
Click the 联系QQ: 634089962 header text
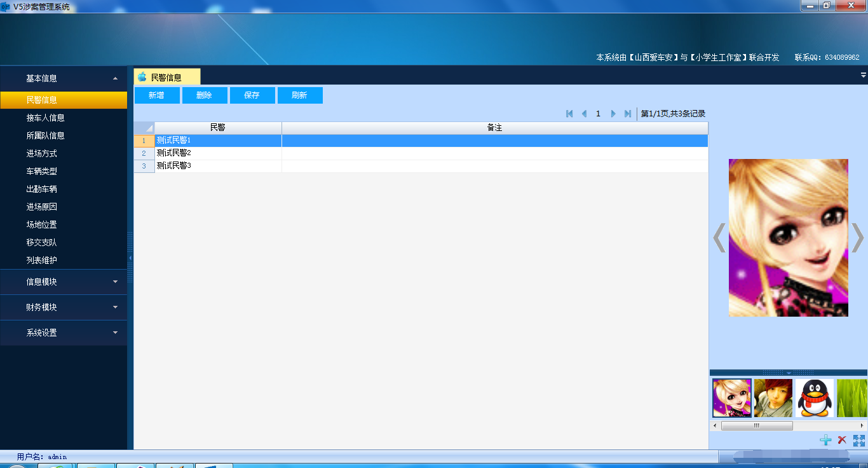click(x=827, y=57)
